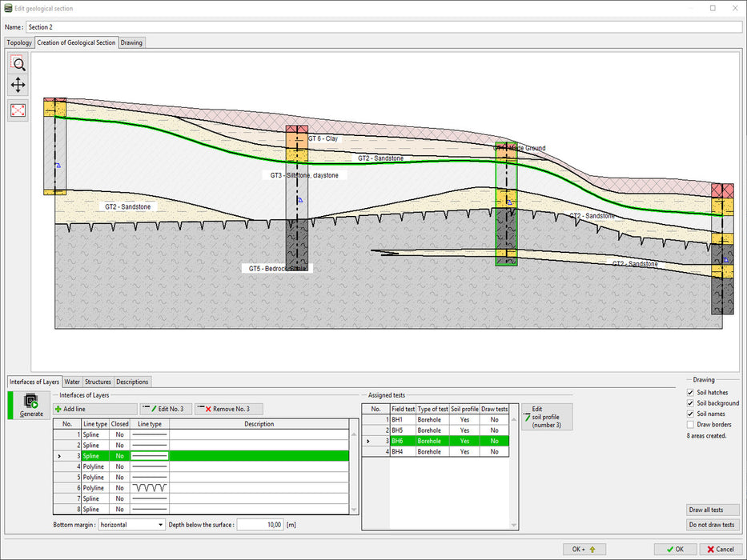Click Edit No. 3 pencil button
Screen dimensions: 747x560
[x=166, y=409]
